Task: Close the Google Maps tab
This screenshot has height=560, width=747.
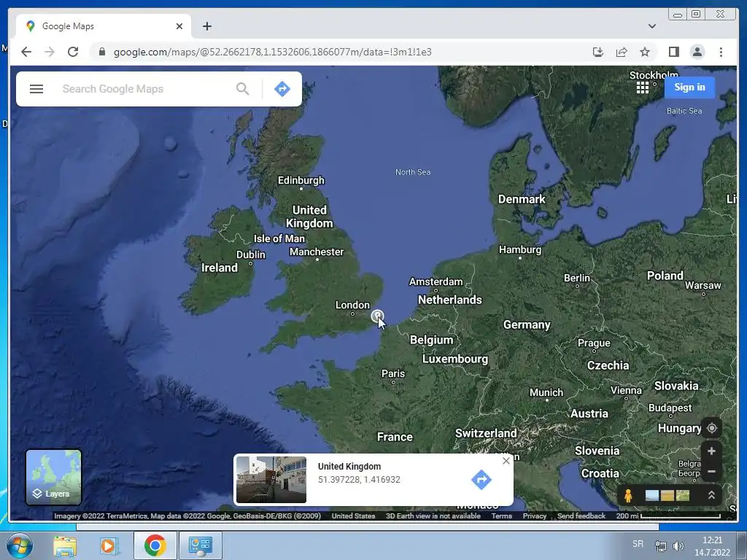Action: pos(179,26)
